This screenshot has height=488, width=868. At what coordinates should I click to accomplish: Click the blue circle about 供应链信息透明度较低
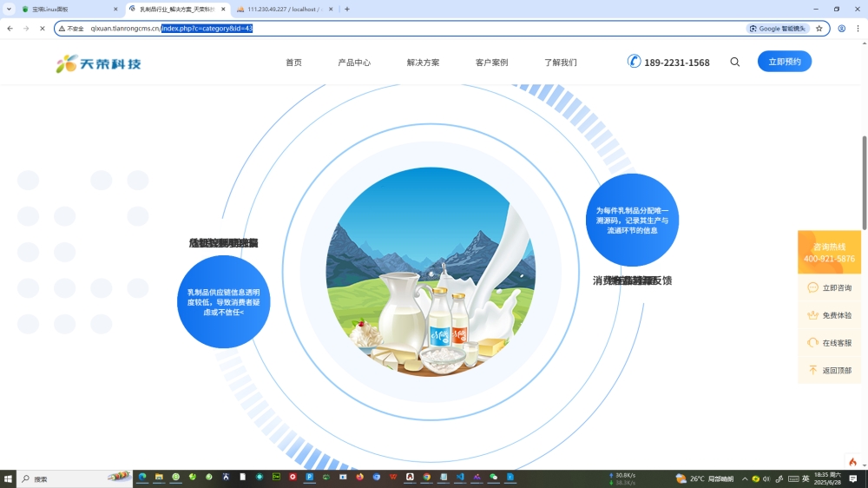click(224, 302)
